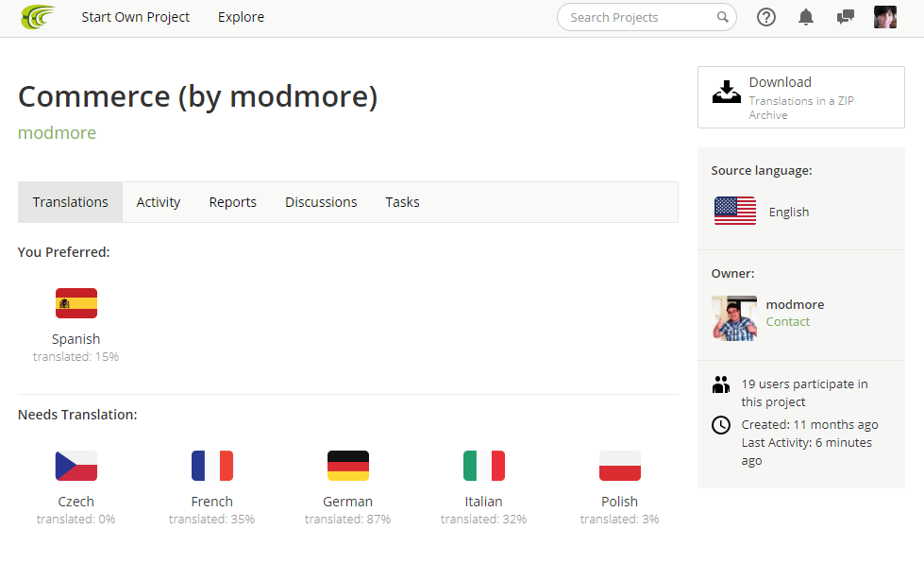Image resolution: width=924 pixels, height=563 pixels.
Task: Click the Download tray icon
Action: [x=727, y=92]
